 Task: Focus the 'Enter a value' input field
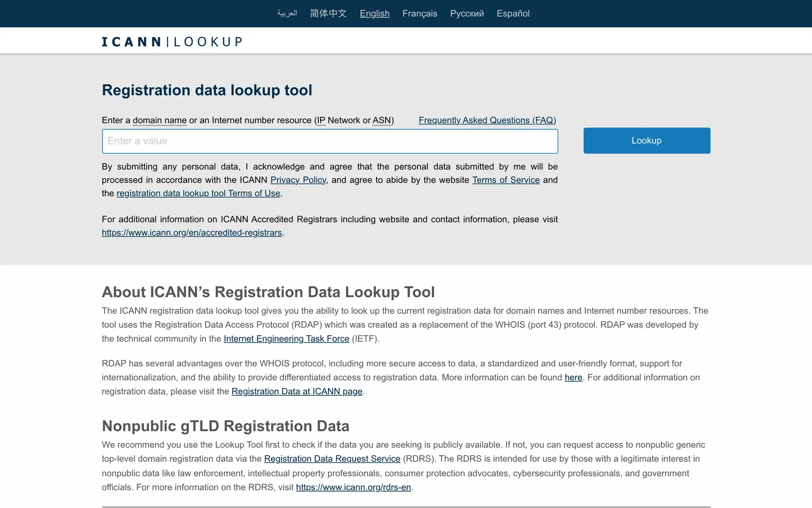click(330, 141)
